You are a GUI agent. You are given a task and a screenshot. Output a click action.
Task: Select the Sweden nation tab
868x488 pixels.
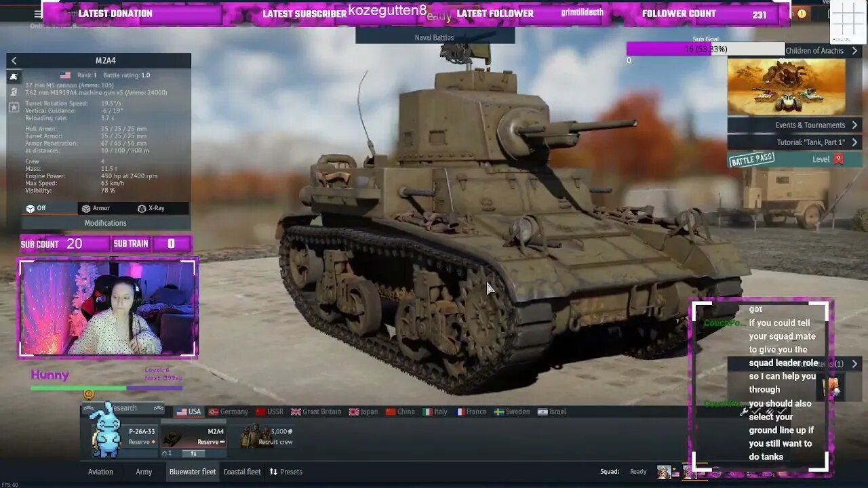pos(512,411)
